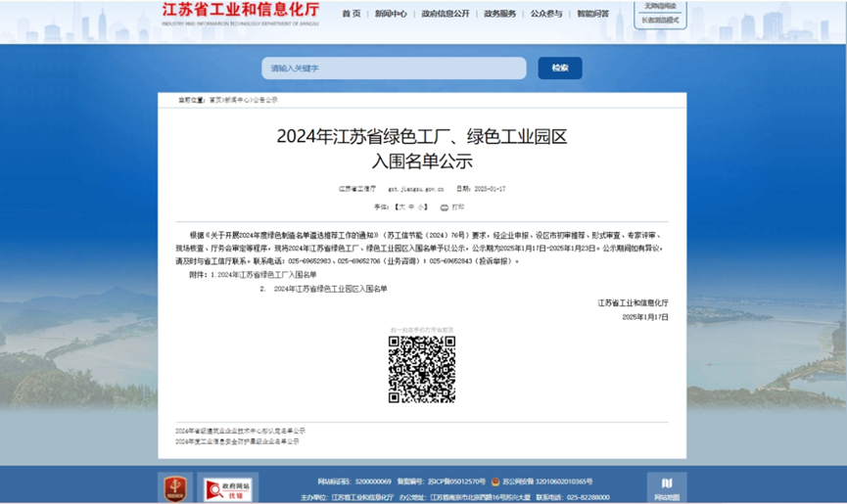Open 政府信息公开 in the nav bar
Viewport: 847px width, 504px height.
[x=446, y=14]
